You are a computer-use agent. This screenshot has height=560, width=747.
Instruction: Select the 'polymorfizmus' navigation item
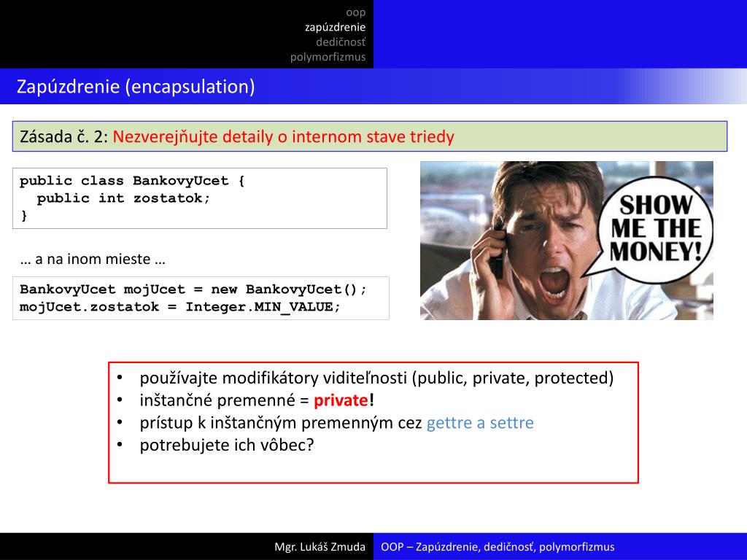[x=328, y=57]
